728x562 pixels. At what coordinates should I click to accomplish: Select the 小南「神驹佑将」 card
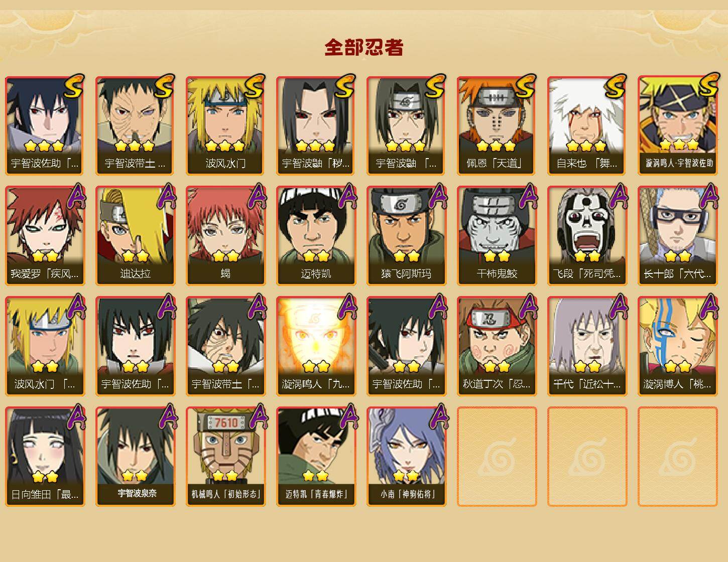[406, 457]
